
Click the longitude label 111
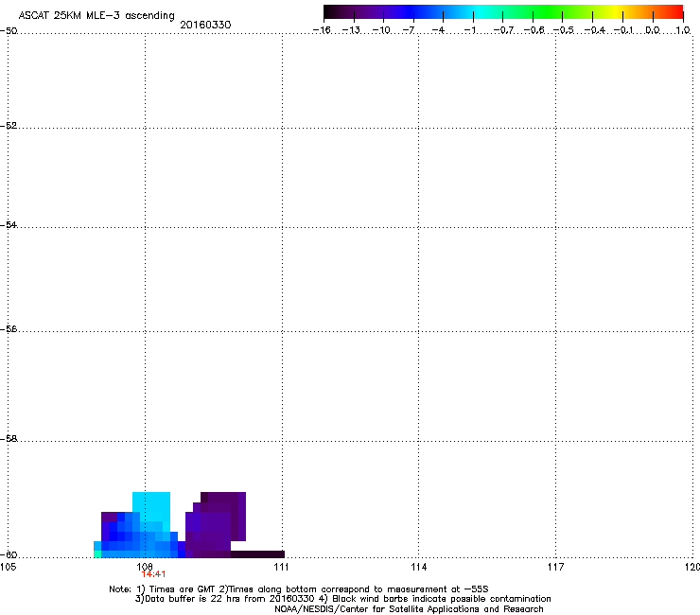coord(281,567)
